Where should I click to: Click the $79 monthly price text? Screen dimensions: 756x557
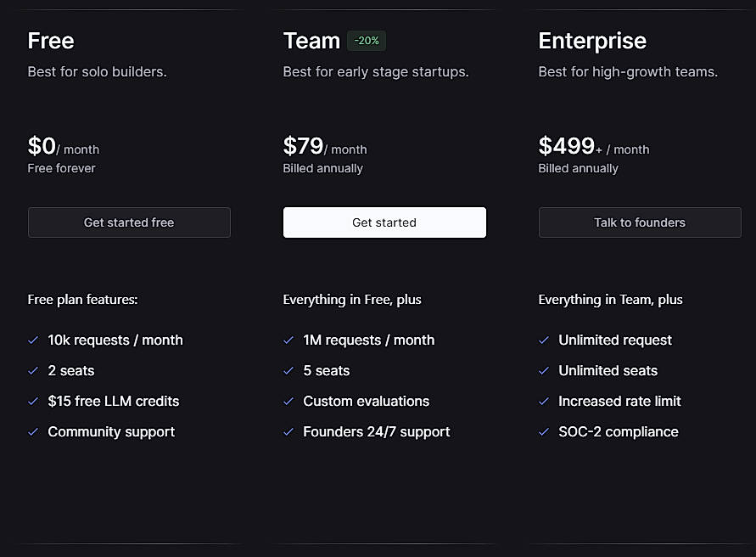pos(303,145)
